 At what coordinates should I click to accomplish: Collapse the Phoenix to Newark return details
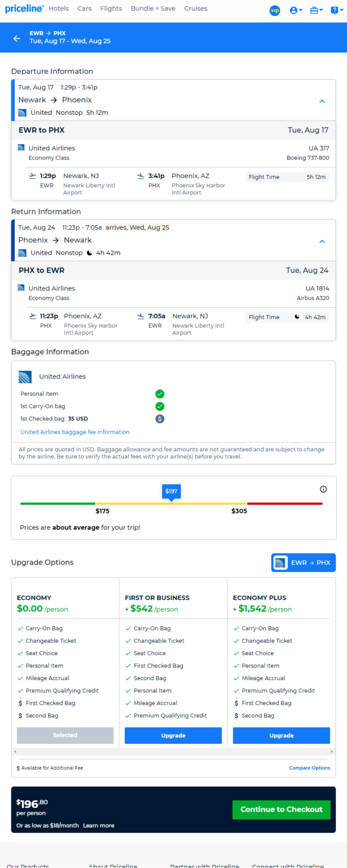[x=322, y=242]
